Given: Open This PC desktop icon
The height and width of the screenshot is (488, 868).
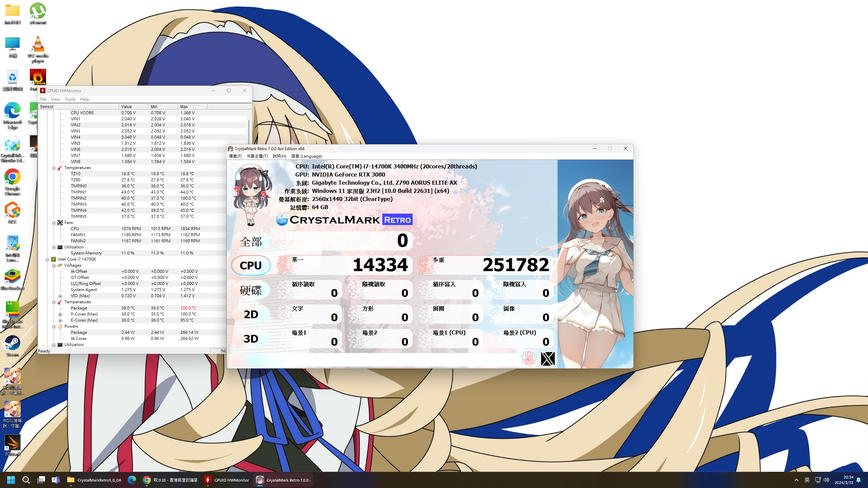Looking at the screenshot, I should click(13, 47).
